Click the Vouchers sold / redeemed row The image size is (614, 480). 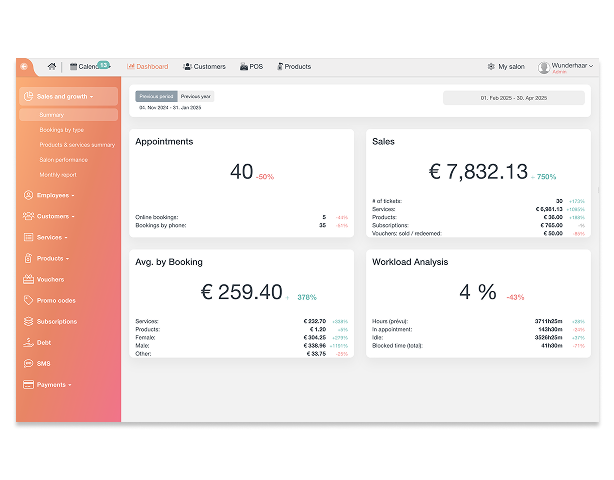(x=478, y=233)
